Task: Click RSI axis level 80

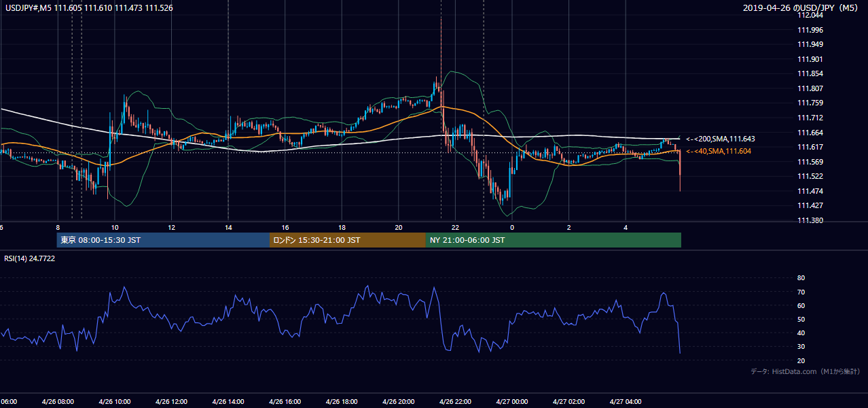Action: coord(801,278)
